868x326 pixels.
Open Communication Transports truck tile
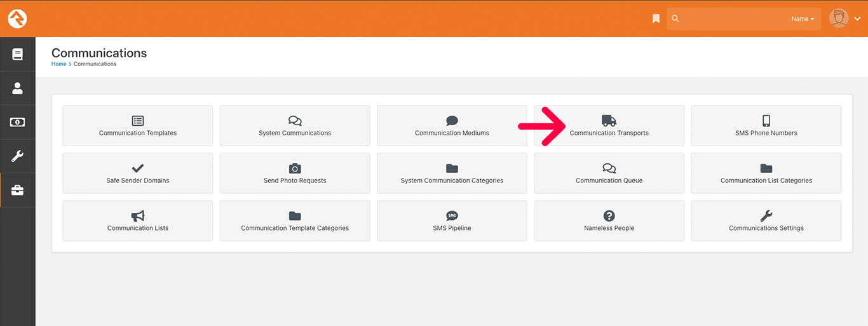609,126
